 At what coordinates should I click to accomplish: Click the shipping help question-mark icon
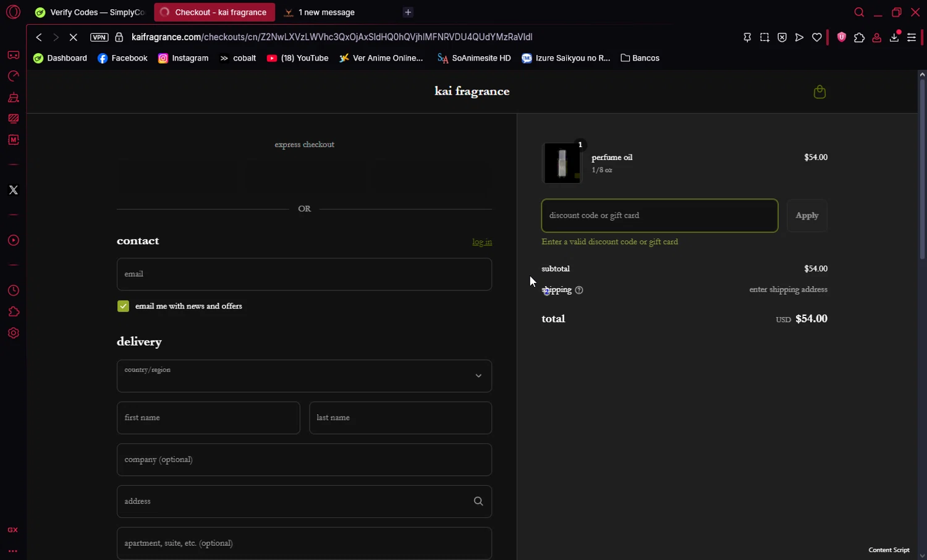579,290
